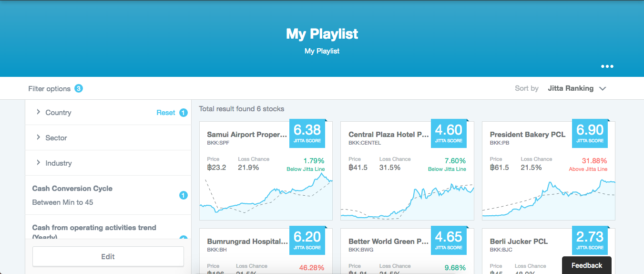Click the ฿23.2 price value
This screenshot has width=644, height=274.
coord(217,168)
